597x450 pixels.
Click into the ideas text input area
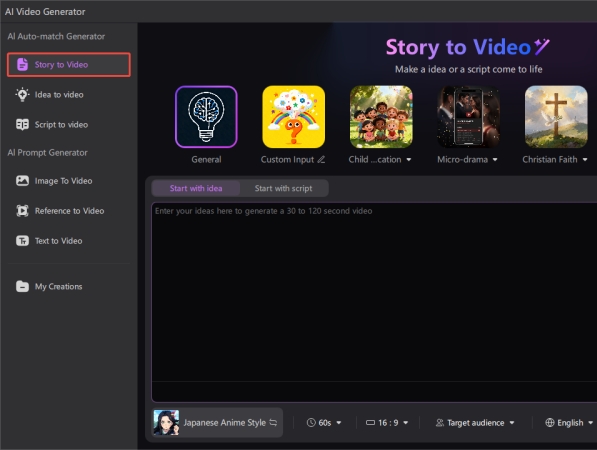[374, 302]
